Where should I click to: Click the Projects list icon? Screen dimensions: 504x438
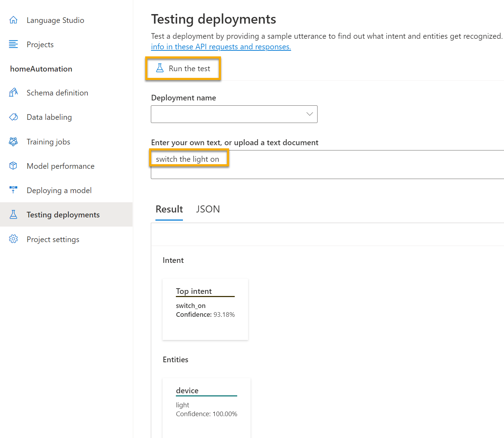click(13, 44)
